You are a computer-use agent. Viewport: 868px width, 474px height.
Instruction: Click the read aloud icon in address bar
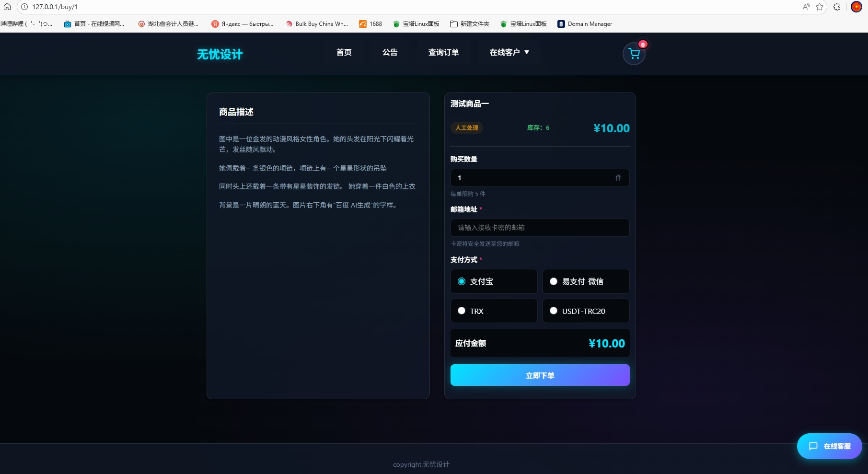[x=806, y=7]
